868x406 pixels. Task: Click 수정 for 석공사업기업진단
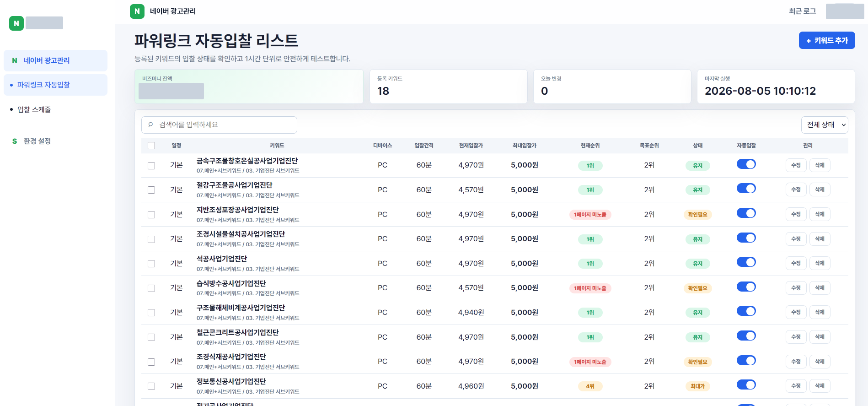tap(796, 263)
